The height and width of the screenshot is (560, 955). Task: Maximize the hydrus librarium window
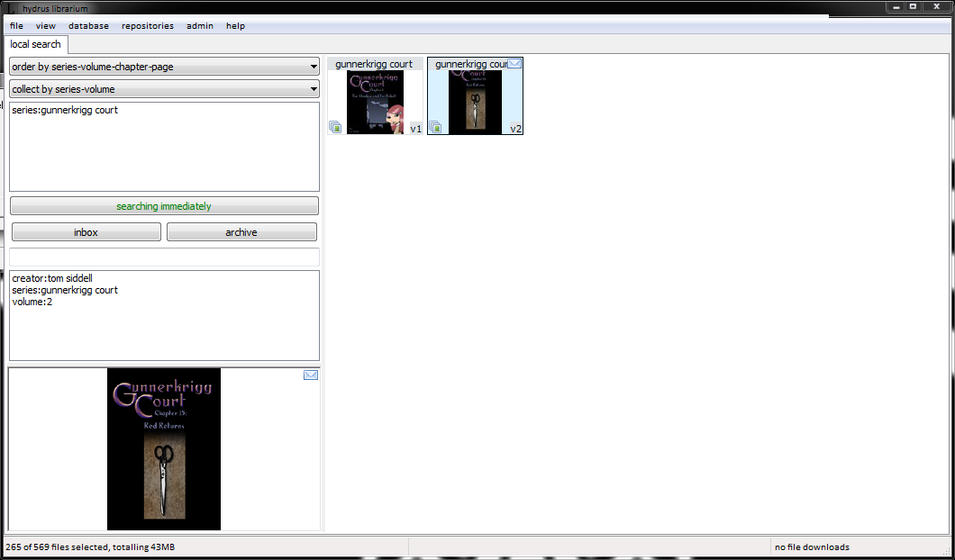click(913, 6)
